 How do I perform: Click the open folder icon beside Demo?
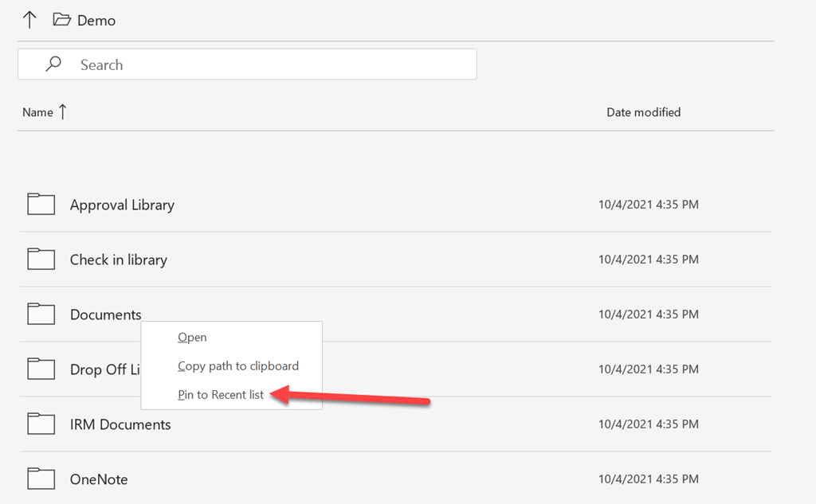(62, 20)
